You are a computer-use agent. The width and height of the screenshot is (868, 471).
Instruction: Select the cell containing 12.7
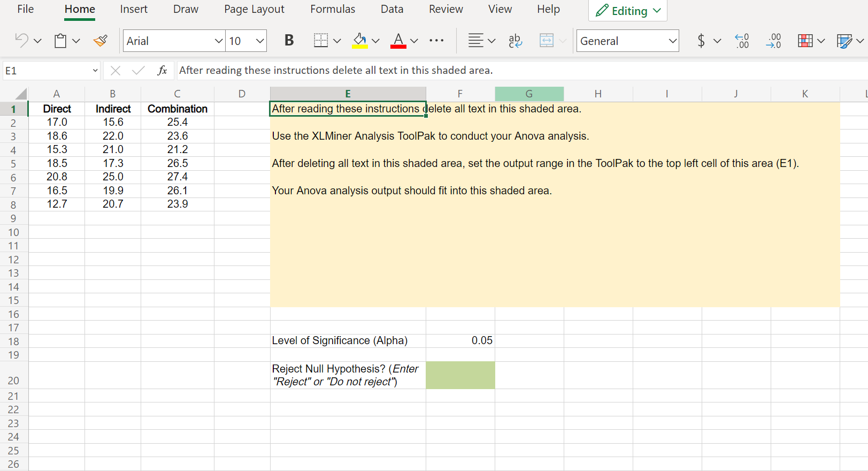click(x=57, y=204)
